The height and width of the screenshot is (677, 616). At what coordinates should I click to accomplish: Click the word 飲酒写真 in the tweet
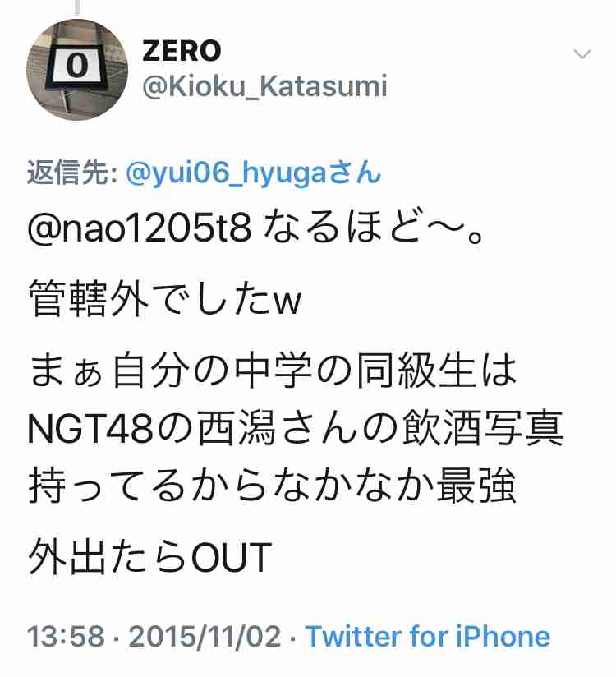pos(483,428)
